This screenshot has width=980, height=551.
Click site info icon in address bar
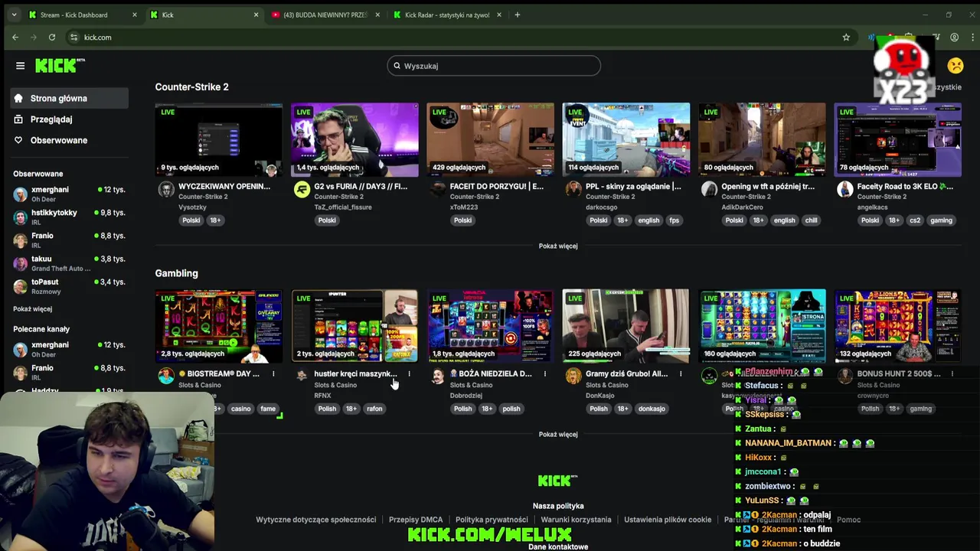pos(73,37)
